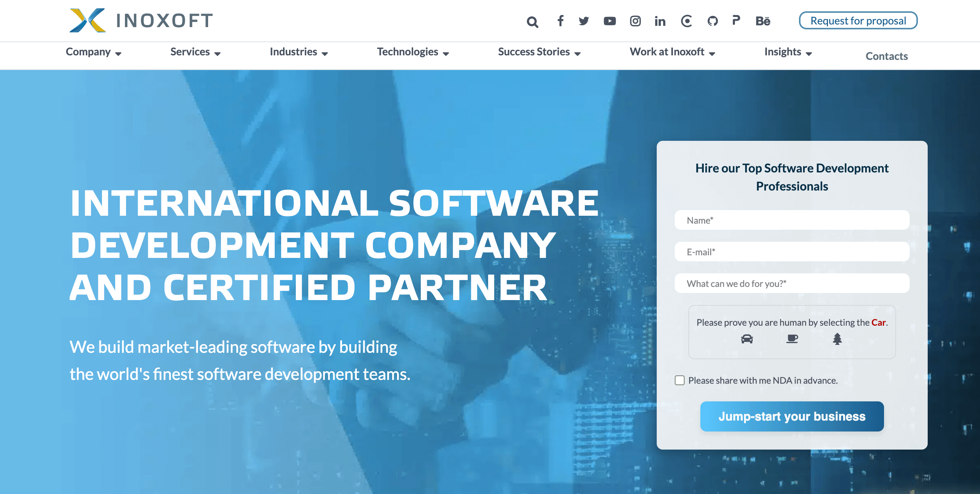This screenshot has height=494, width=980.
Task: Click the Instagram social media icon
Action: pyautogui.click(x=634, y=21)
